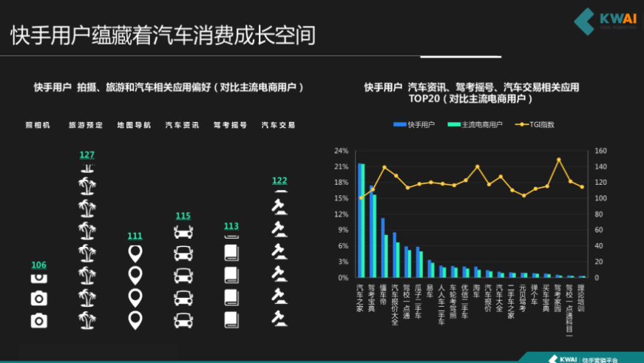
Task: Click the 汽车报价大全 x-axis label
Action: (395, 305)
